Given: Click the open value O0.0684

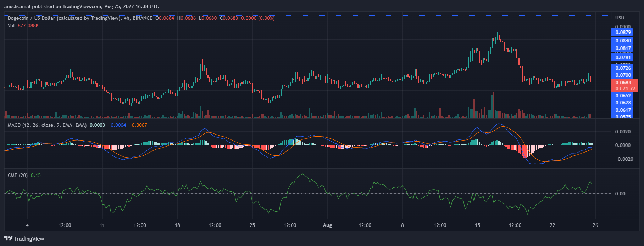Looking at the screenshot, I should (165, 18).
